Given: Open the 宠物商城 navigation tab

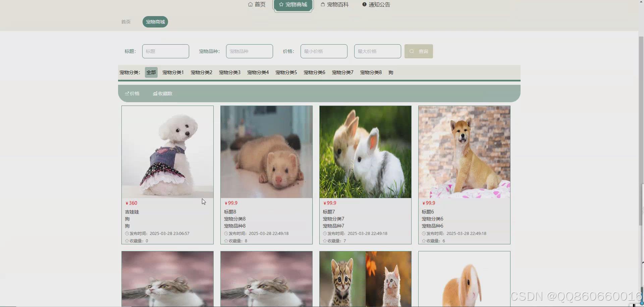Looking at the screenshot, I should (x=293, y=5).
